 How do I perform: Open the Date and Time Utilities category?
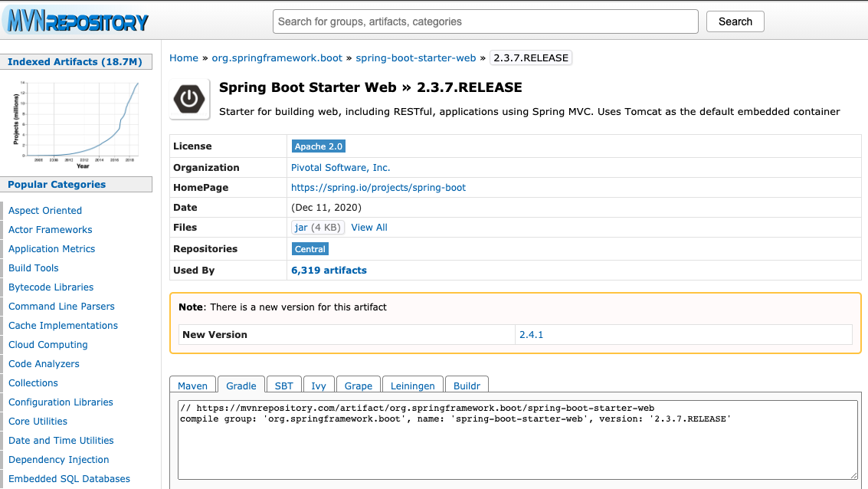click(61, 441)
